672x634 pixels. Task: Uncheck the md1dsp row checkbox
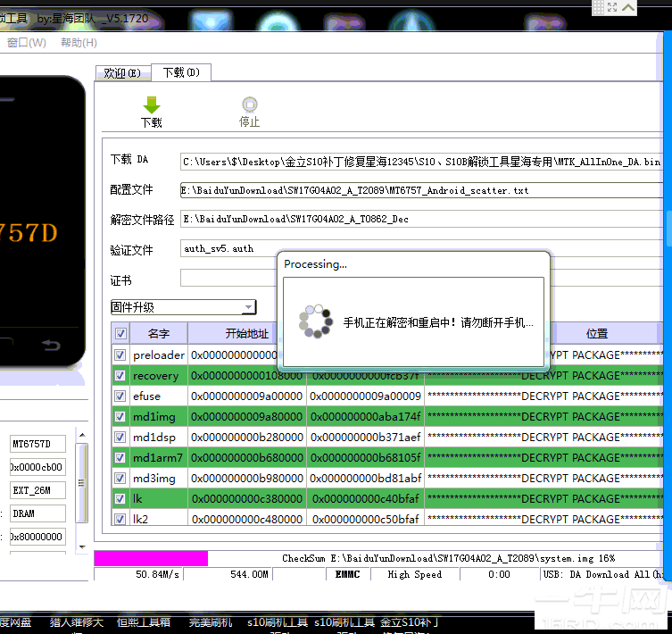click(x=120, y=437)
